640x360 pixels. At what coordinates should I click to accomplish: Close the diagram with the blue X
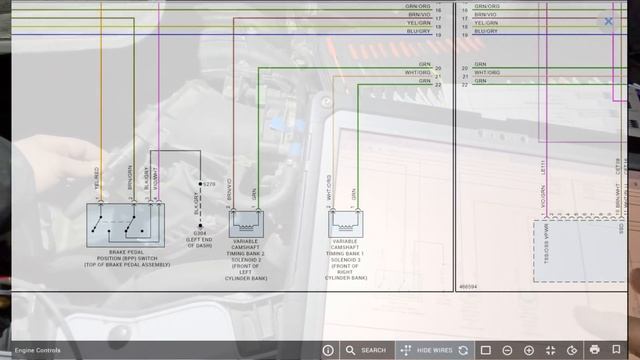point(608,21)
